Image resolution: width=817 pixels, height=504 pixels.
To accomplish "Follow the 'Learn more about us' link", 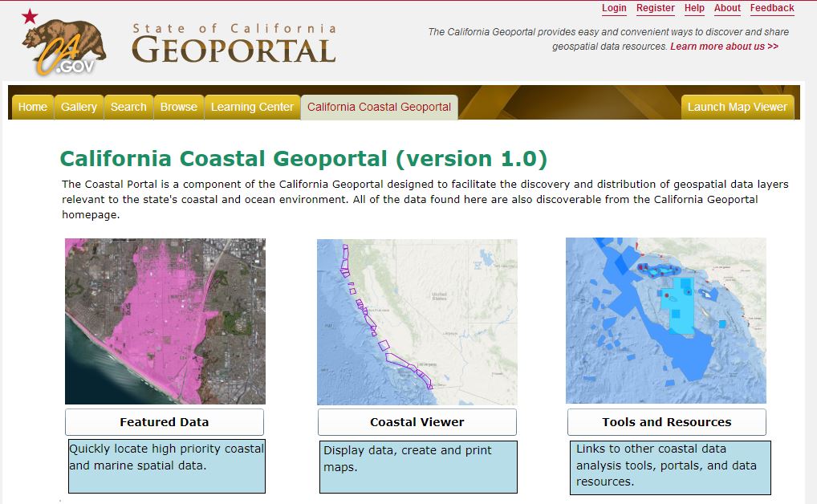I will [x=724, y=47].
